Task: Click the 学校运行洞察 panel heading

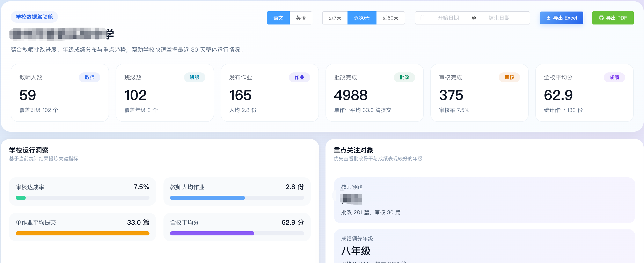Action: click(x=29, y=150)
